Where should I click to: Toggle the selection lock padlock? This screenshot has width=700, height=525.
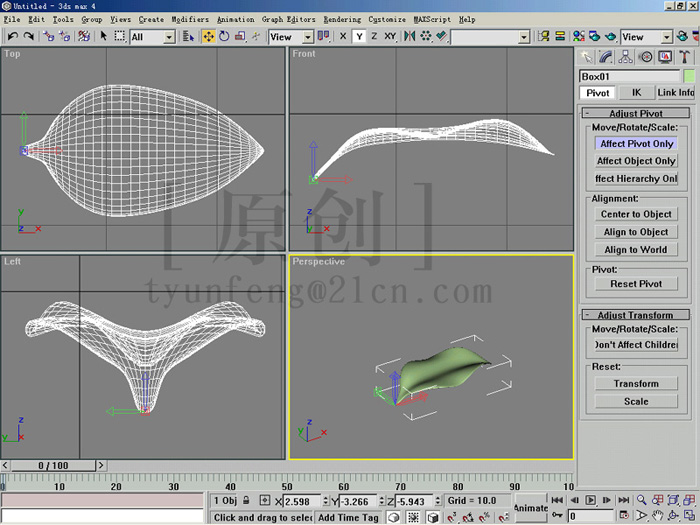[246, 500]
